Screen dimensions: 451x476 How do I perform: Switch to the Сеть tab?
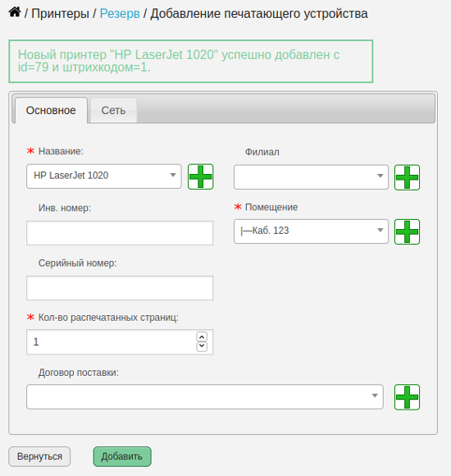click(x=113, y=110)
